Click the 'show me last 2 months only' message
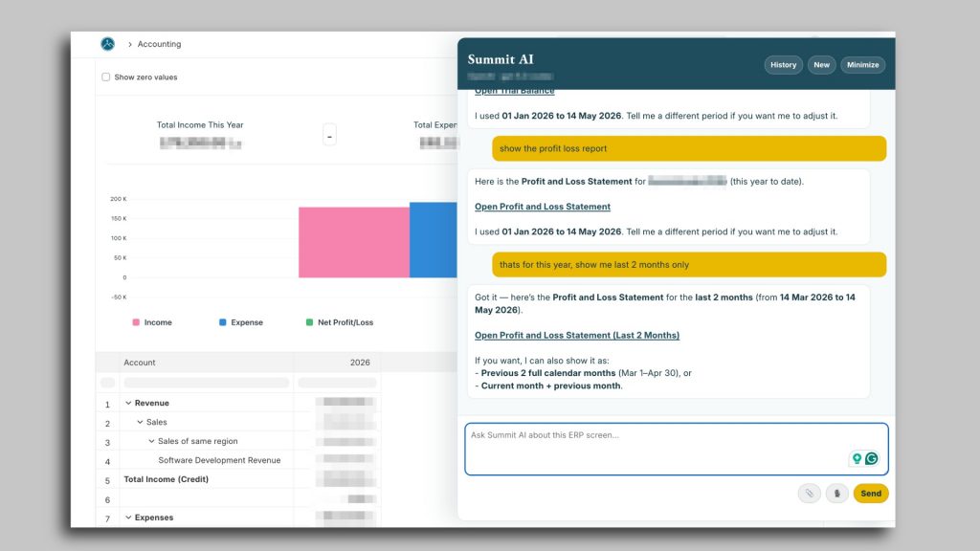The image size is (980, 551). (689, 265)
